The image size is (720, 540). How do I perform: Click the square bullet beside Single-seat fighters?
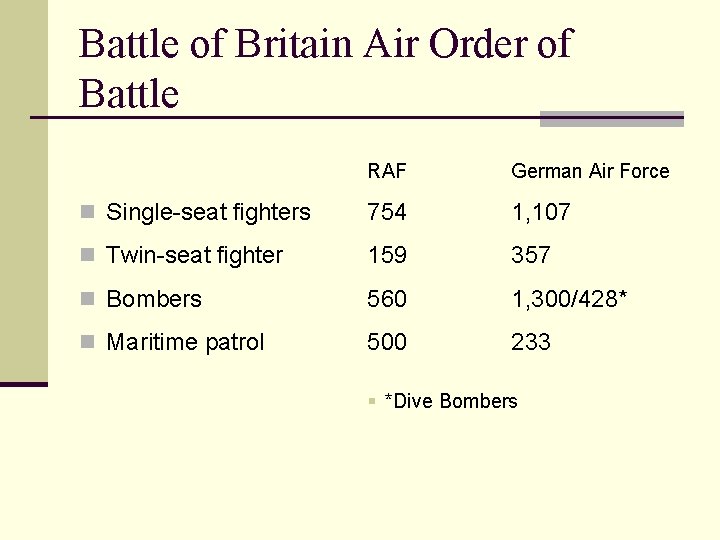89,212
